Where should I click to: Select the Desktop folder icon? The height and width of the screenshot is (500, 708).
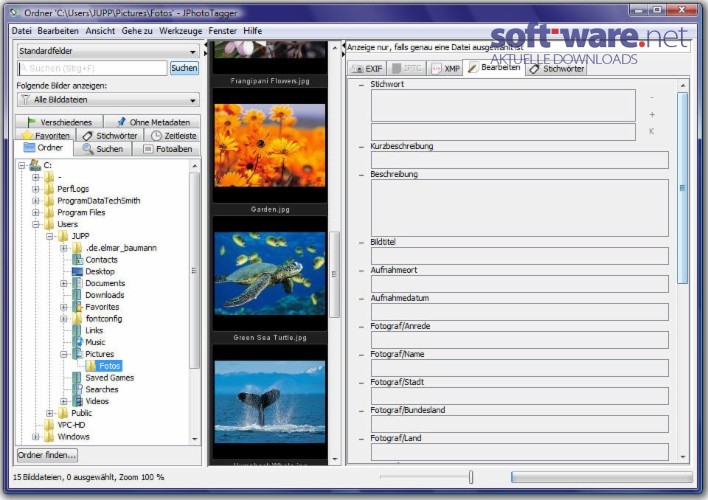pos(78,271)
